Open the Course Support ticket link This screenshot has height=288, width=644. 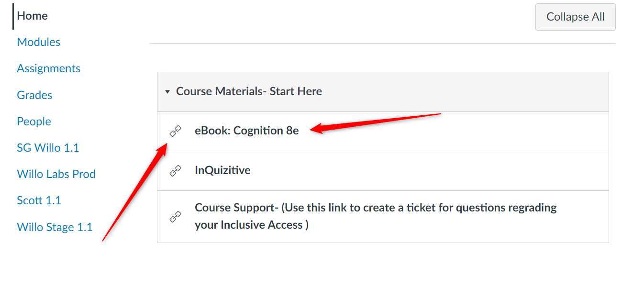pyautogui.click(x=376, y=216)
